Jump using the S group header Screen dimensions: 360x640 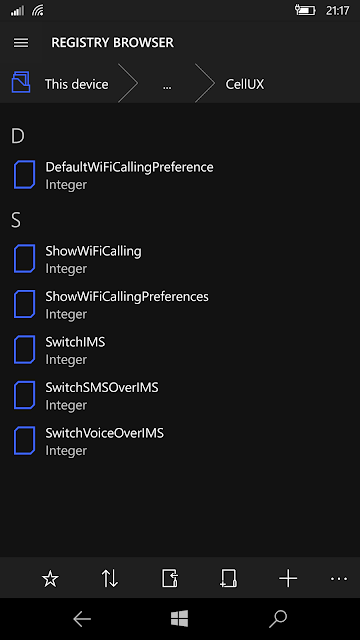coord(16,220)
